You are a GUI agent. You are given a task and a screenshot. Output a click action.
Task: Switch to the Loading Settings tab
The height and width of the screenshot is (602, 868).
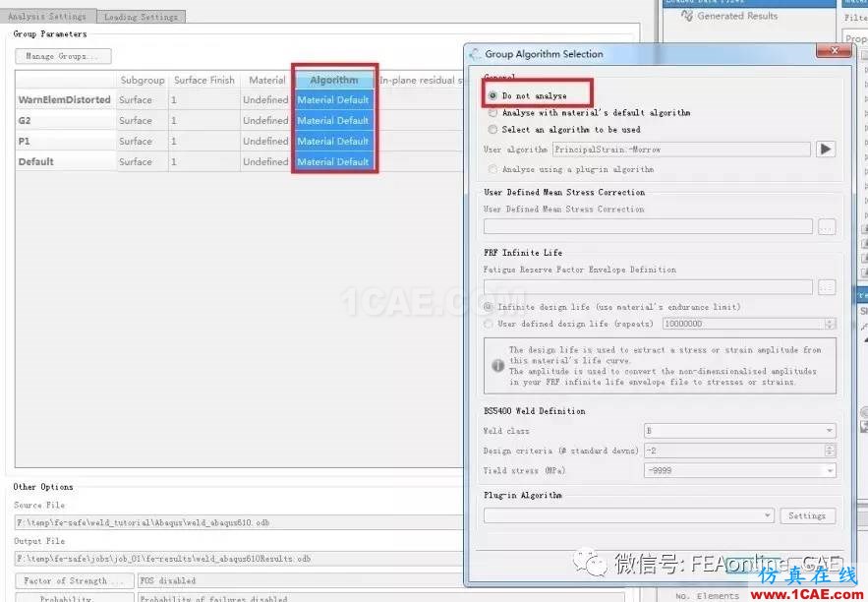coord(141,17)
